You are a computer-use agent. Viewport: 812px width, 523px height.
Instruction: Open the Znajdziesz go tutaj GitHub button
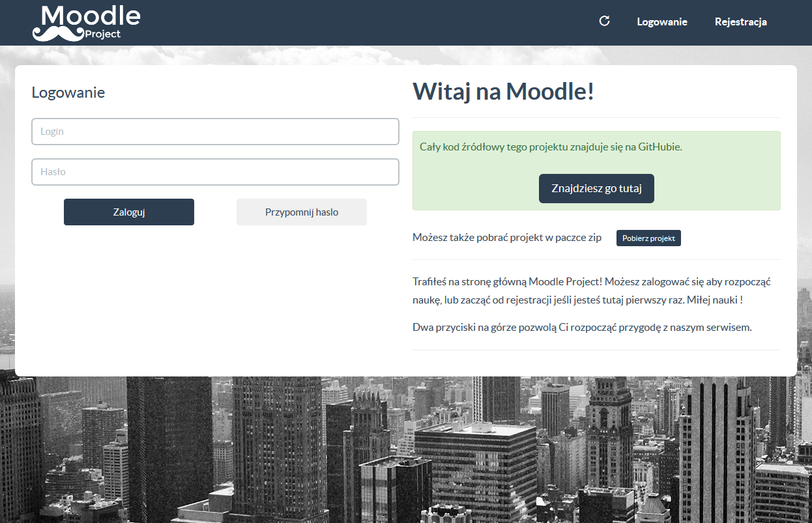(x=596, y=189)
